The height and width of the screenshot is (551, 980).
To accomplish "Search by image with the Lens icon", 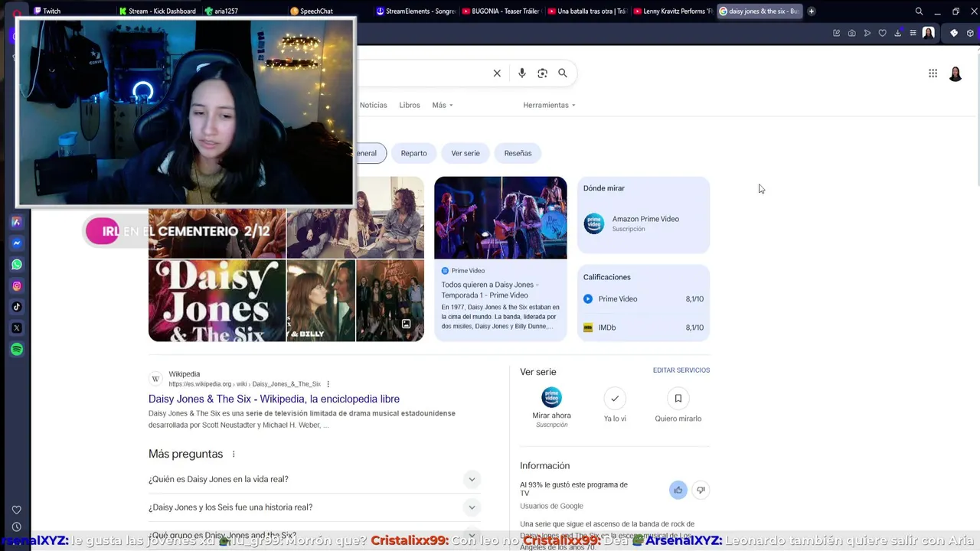I will pos(542,73).
